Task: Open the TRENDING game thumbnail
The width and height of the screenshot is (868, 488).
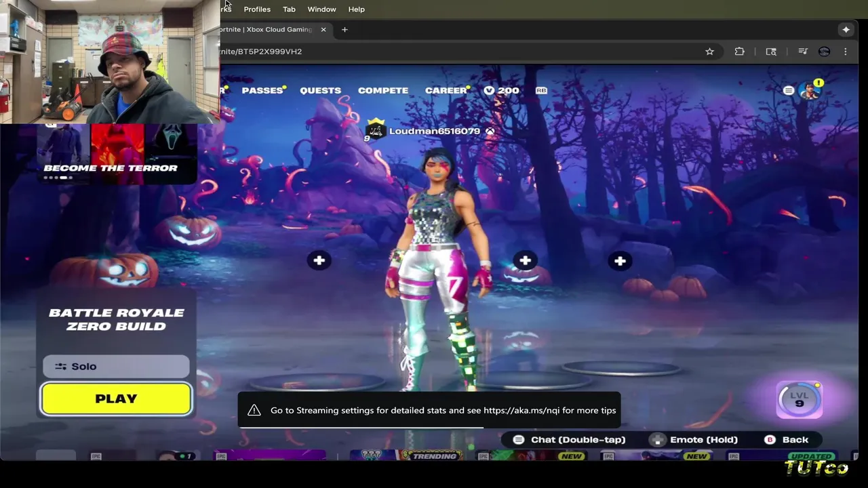Action: (x=406, y=456)
